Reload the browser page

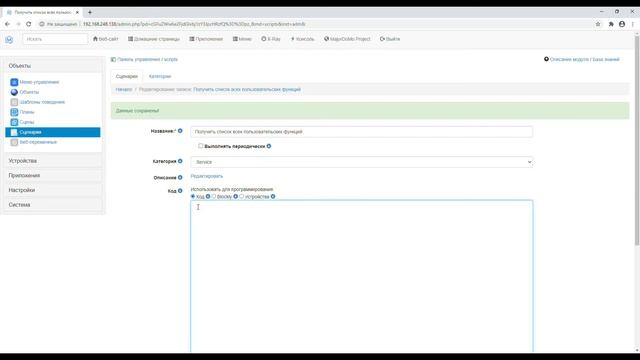(x=29, y=24)
